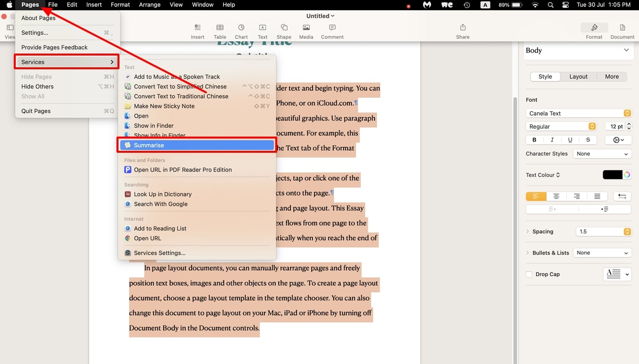Image resolution: width=639 pixels, height=364 pixels.
Task: Align text to the right
Action: click(x=577, y=196)
